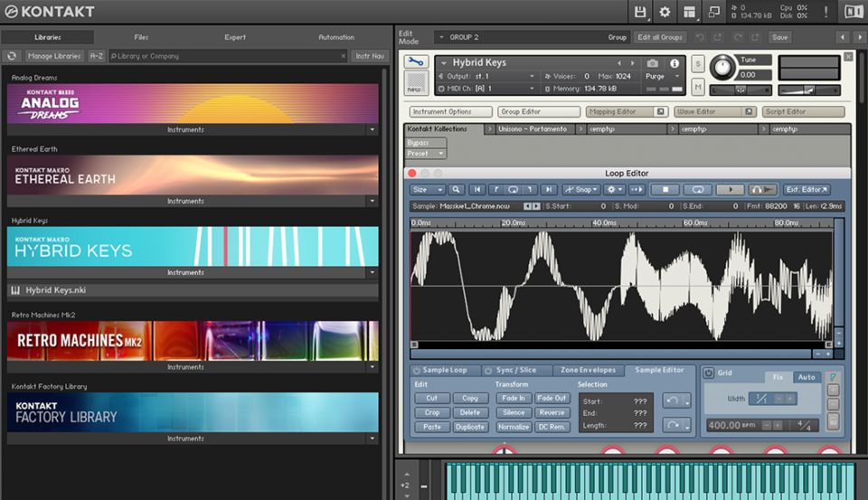Click the NI logo icon at top right
Screen dimensions: 868x500
[x=853, y=12]
